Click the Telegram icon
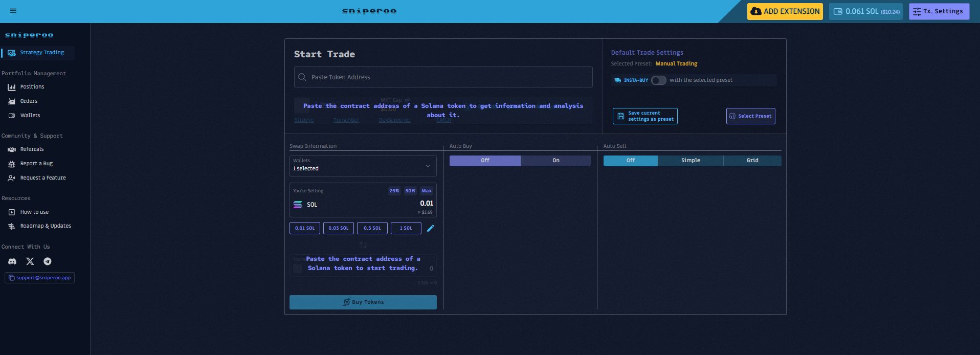Image resolution: width=980 pixels, height=355 pixels. click(48, 261)
